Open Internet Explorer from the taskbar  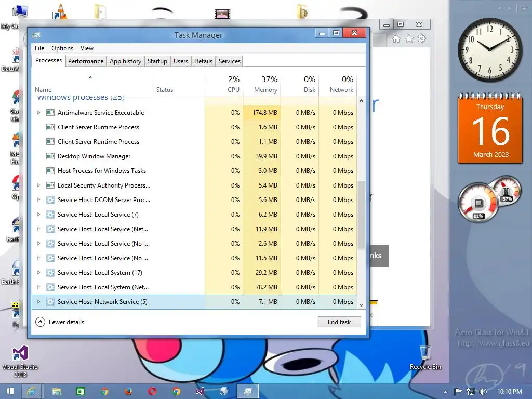(31, 392)
